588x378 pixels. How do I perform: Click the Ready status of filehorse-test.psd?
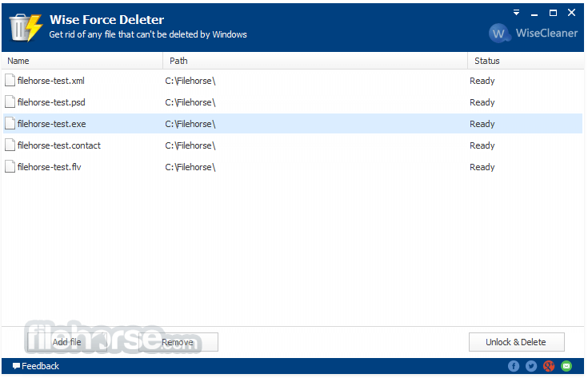point(482,102)
